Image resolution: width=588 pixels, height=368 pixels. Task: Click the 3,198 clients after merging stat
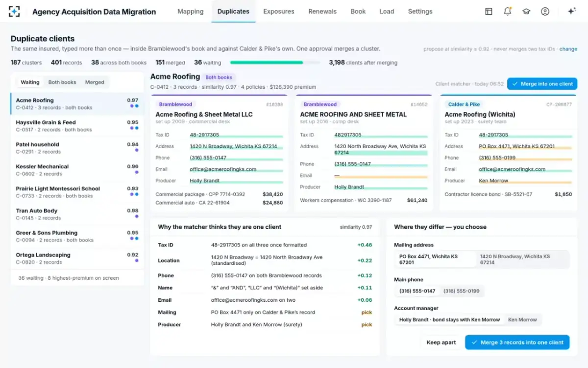(x=363, y=63)
